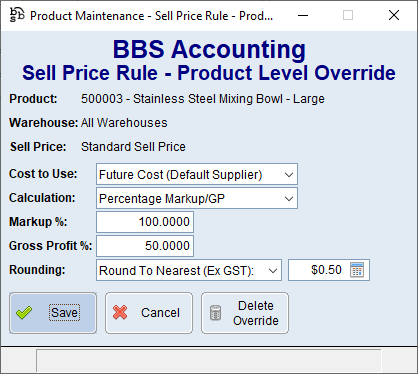Minimize the Sell Price Rule window
Image resolution: width=418 pixels, height=374 pixels.
tap(303, 15)
